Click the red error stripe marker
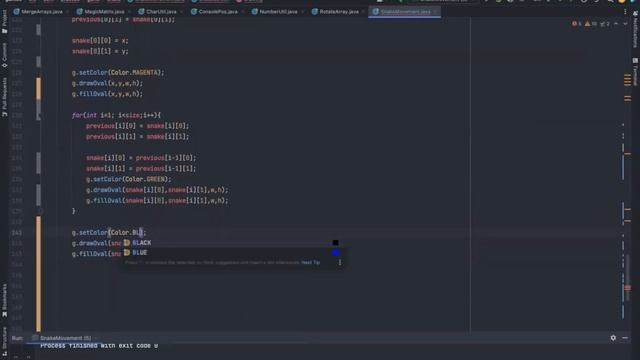The width and height of the screenshot is (640, 360). [628, 288]
